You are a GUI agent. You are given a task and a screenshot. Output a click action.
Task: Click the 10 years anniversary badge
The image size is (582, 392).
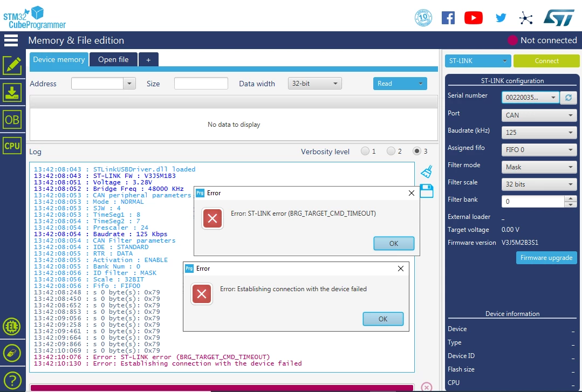click(x=423, y=18)
